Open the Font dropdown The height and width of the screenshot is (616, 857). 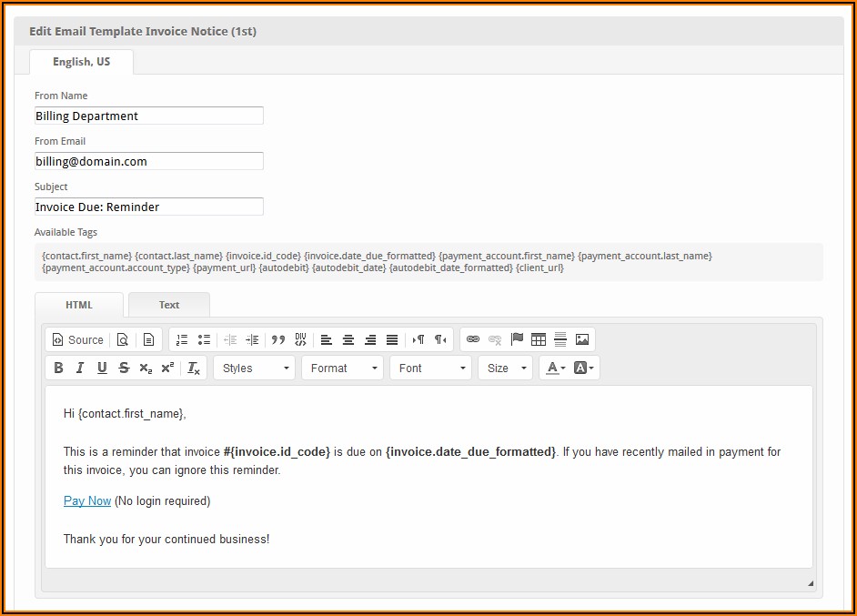coord(430,368)
